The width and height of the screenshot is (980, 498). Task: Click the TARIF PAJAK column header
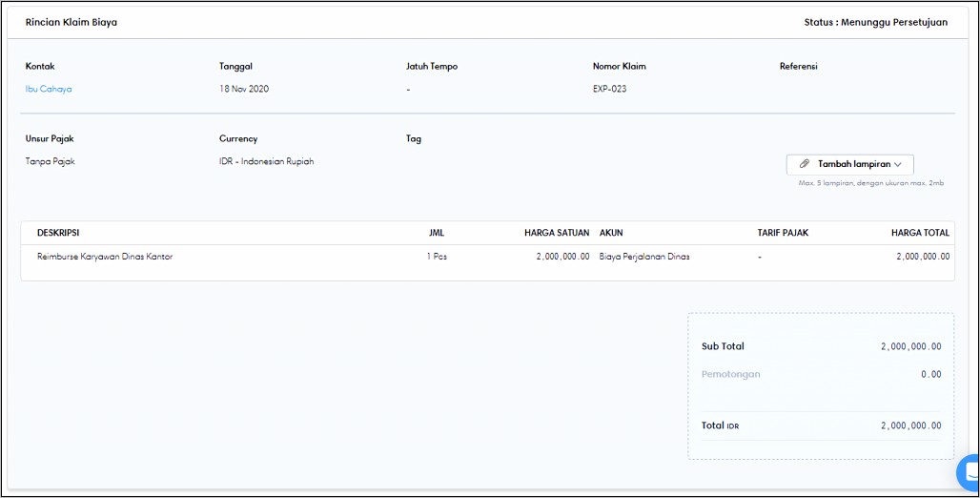[783, 233]
